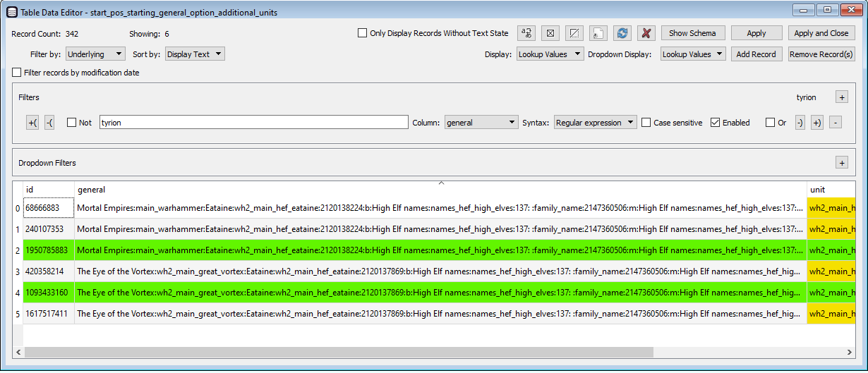The height and width of the screenshot is (373, 868).
Task: Click the unit column header
Action: (831, 190)
